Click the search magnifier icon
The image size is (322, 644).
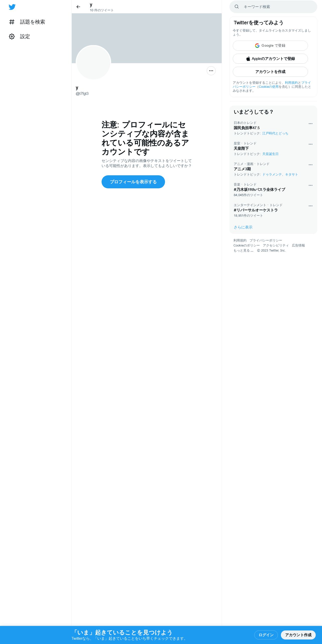coord(236,7)
